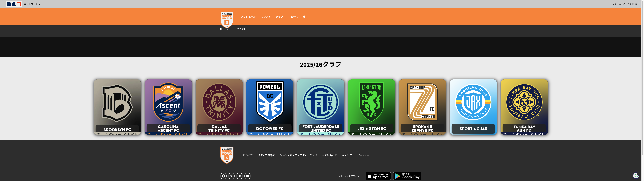Open the キャリア footer link
The height and width of the screenshot is (181, 644).
click(x=347, y=155)
